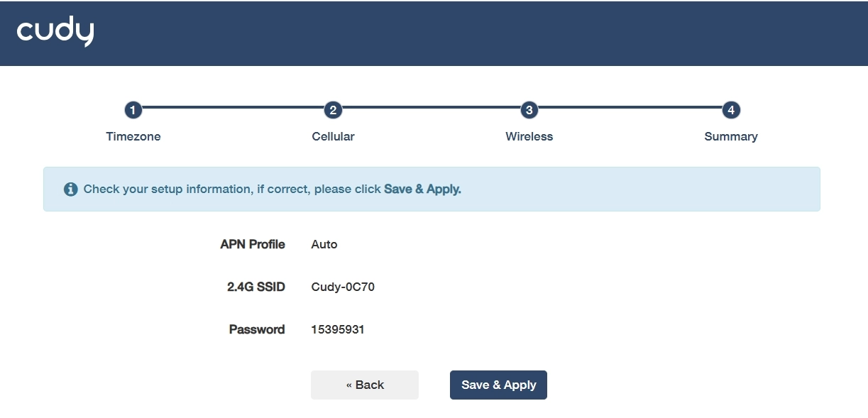The width and height of the screenshot is (868, 418).
Task: Click the Password label
Action: pos(257,329)
